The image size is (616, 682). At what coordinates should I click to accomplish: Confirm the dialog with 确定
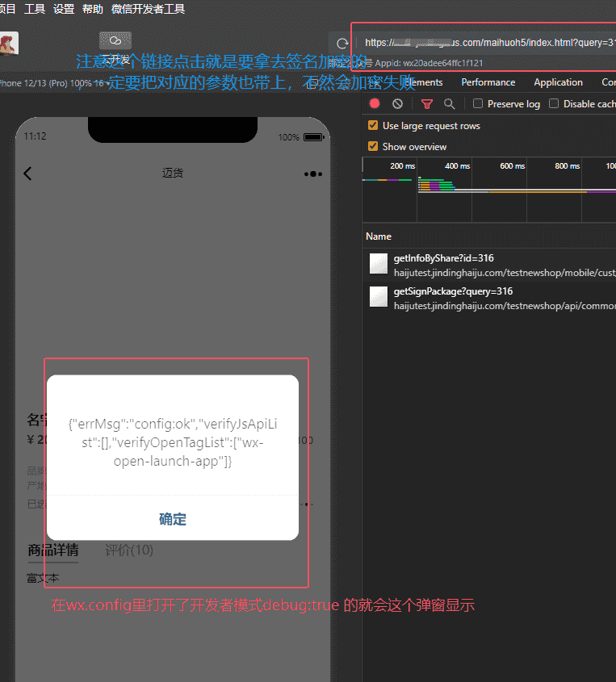click(173, 519)
